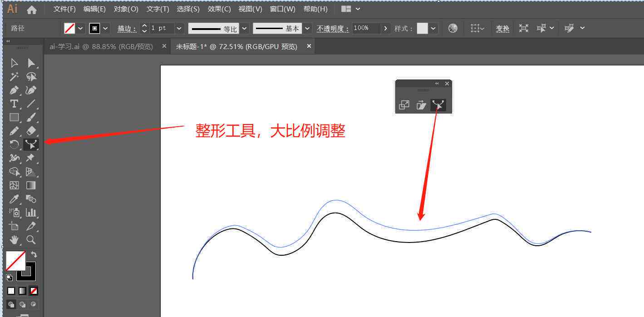Select the Puppet Warp pin tool
Image resolution: width=644 pixels, height=317 pixels.
pyautogui.click(x=31, y=158)
